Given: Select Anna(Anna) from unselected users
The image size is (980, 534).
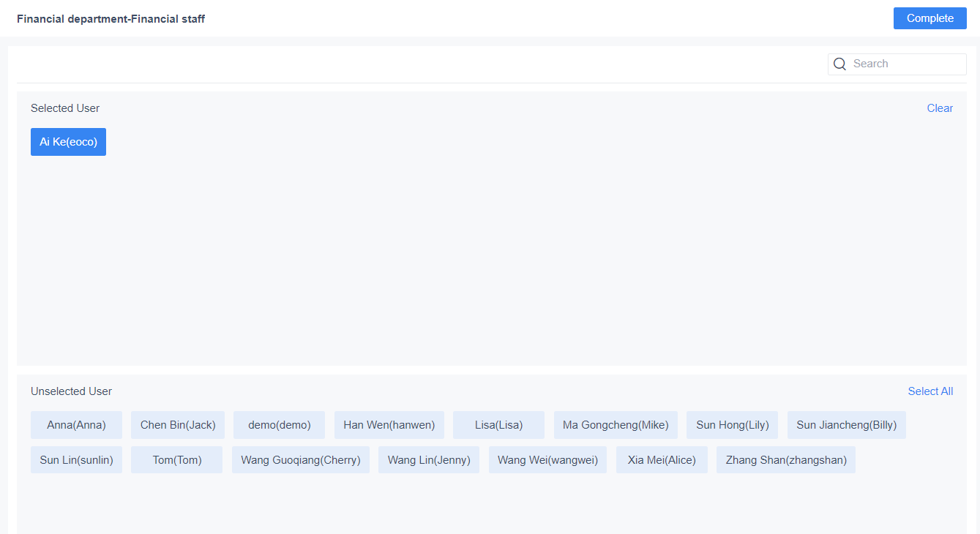Looking at the screenshot, I should [x=76, y=424].
